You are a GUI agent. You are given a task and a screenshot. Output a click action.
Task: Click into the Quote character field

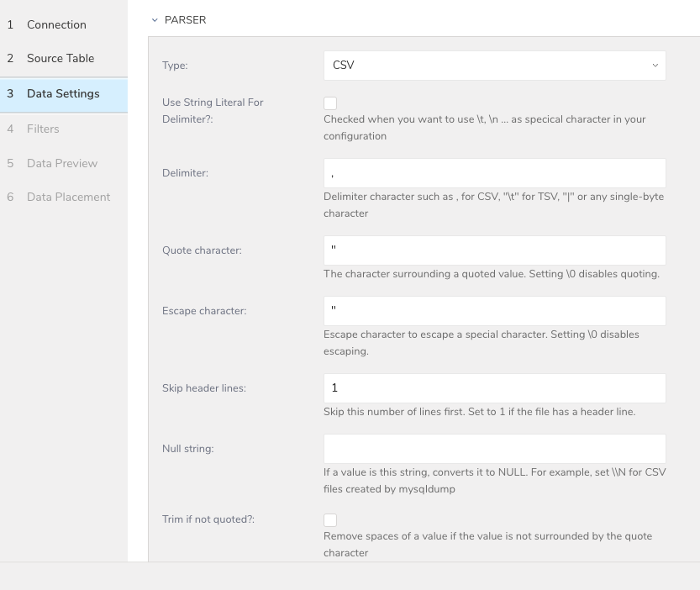point(494,250)
